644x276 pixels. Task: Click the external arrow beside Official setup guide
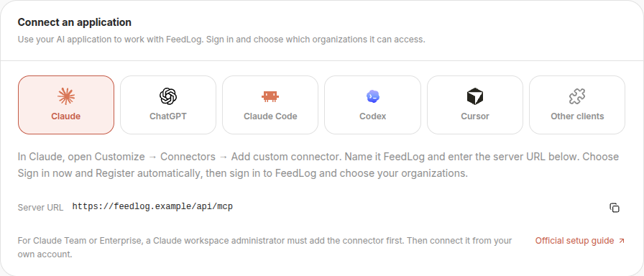click(622, 241)
